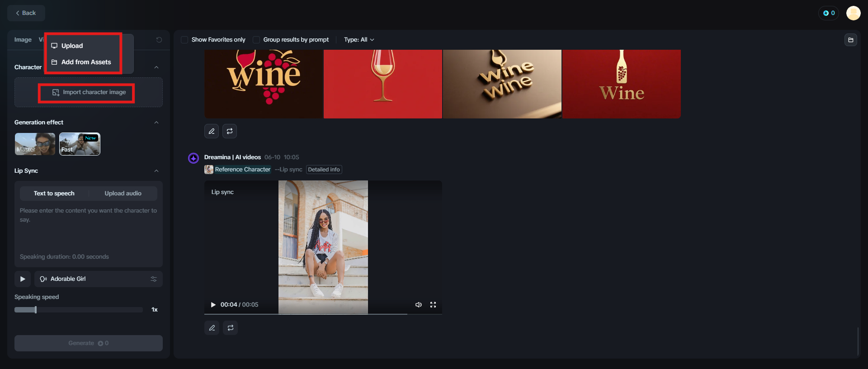
Task: Click the Reference Character link
Action: [243, 170]
